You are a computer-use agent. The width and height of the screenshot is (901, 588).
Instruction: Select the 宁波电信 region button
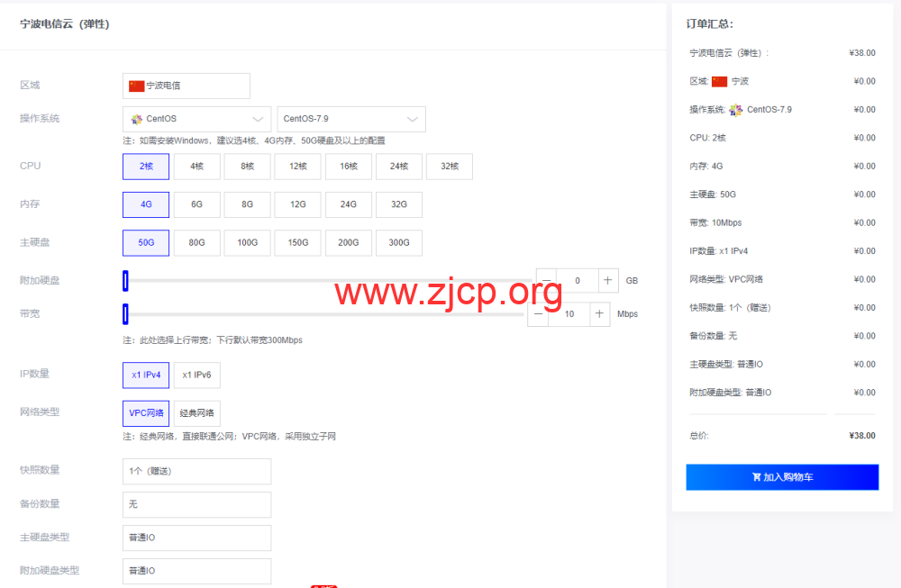(186, 86)
